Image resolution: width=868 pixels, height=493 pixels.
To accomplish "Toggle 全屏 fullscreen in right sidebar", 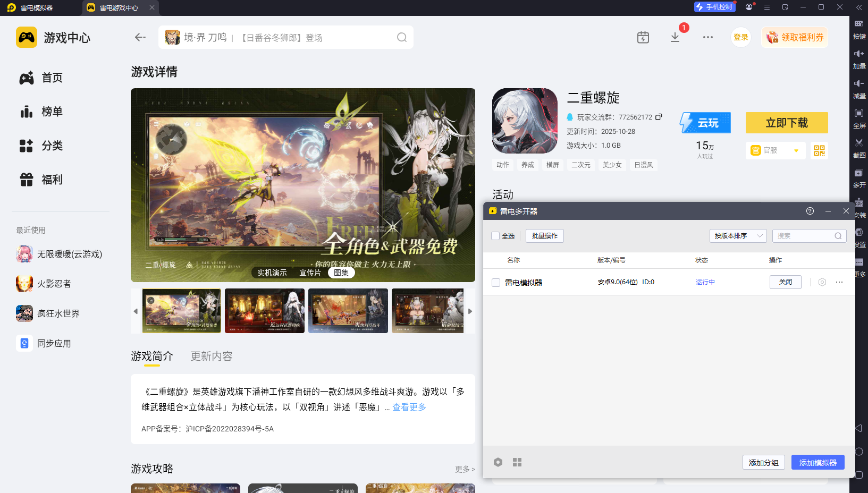I will pyautogui.click(x=859, y=119).
